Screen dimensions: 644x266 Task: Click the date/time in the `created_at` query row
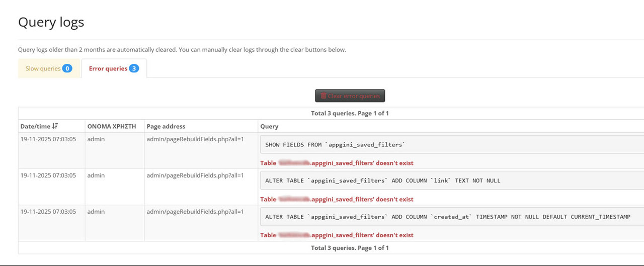coord(48,211)
